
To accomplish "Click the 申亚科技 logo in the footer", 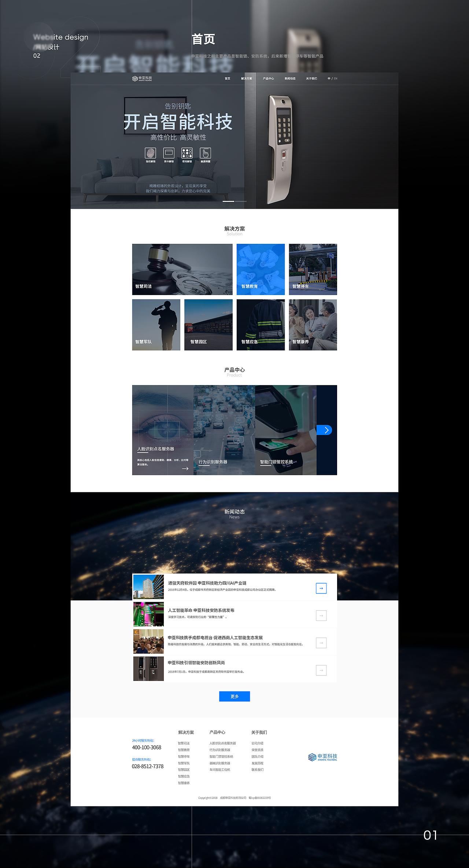I will pos(322,757).
